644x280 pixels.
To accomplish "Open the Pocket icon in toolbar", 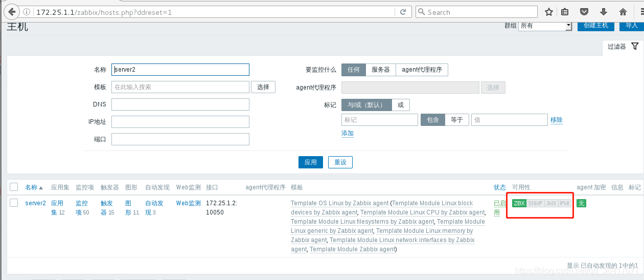I will pos(584,12).
